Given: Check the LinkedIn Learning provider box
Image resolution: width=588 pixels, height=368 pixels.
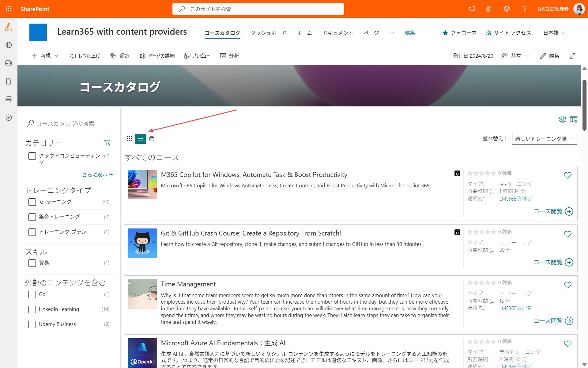Looking at the screenshot, I should coord(32,309).
